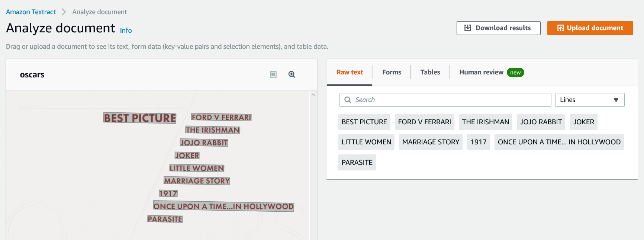Switch to the Forms tab

(x=392, y=72)
